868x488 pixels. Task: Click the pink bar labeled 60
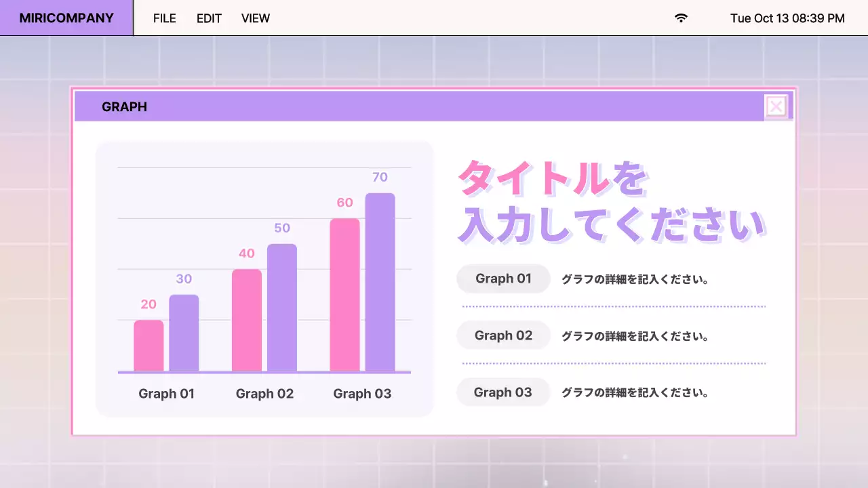pyautogui.click(x=344, y=295)
